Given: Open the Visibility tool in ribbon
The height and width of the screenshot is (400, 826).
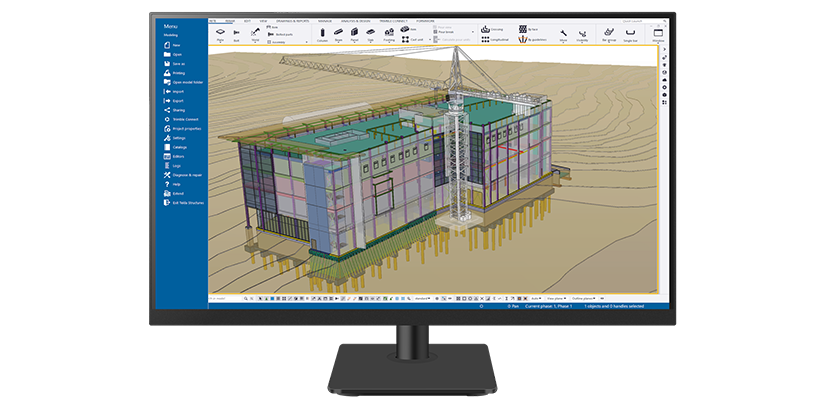Looking at the screenshot, I should point(582,35).
